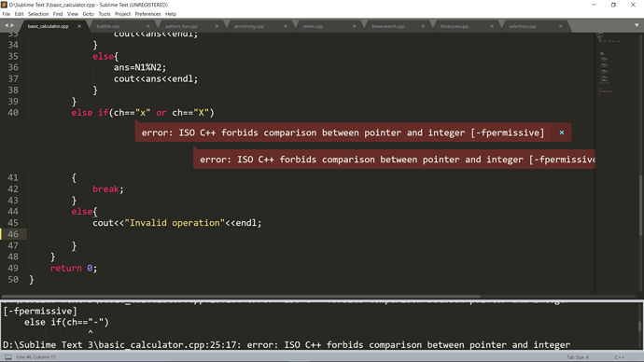This screenshot has width=644, height=362.
Task: Switch to the selection.cpp tab
Action: coord(523,26)
